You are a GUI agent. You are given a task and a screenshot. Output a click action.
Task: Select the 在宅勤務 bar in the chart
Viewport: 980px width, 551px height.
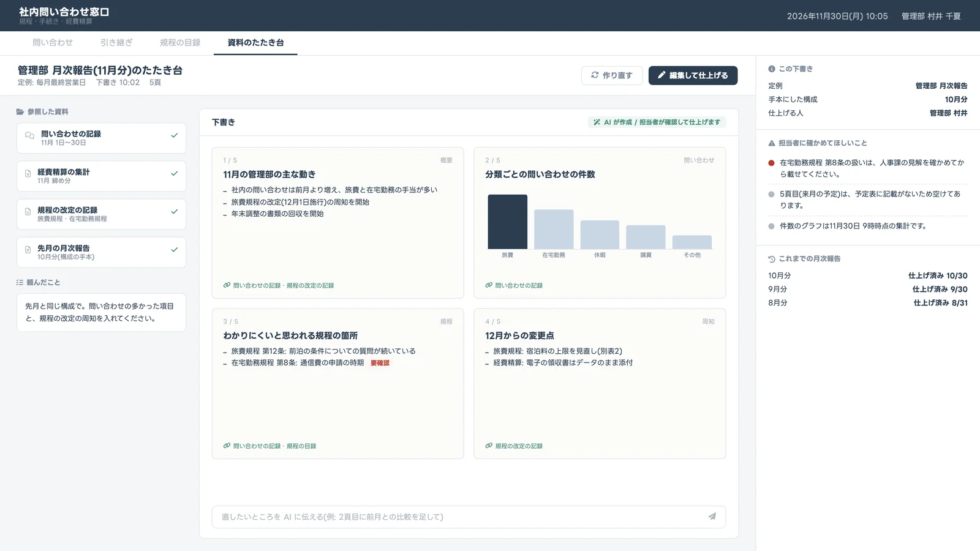pyautogui.click(x=554, y=230)
